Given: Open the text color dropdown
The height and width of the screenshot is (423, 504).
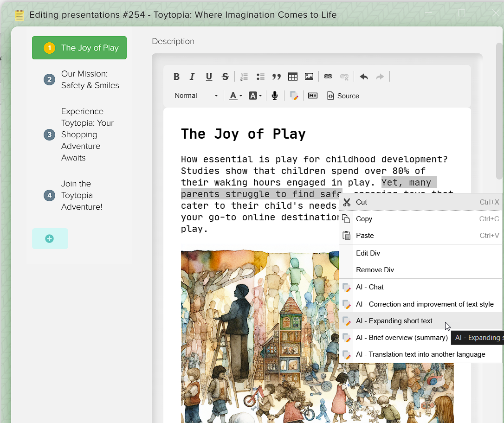Looking at the screenshot, I should [x=235, y=96].
